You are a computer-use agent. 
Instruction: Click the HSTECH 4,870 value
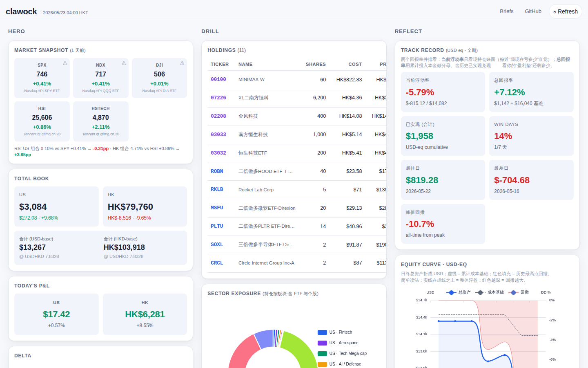pos(101,117)
